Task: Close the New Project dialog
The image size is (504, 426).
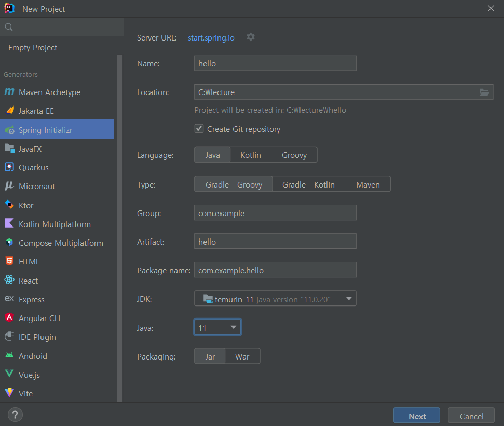Action: point(491,8)
